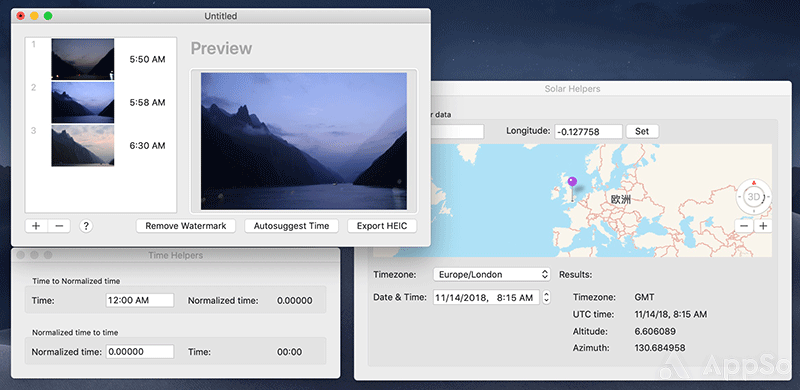Image resolution: width=800 pixels, height=390 pixels.
Task: Select the 5:58 AM image thumbnail
Action: 83,103
